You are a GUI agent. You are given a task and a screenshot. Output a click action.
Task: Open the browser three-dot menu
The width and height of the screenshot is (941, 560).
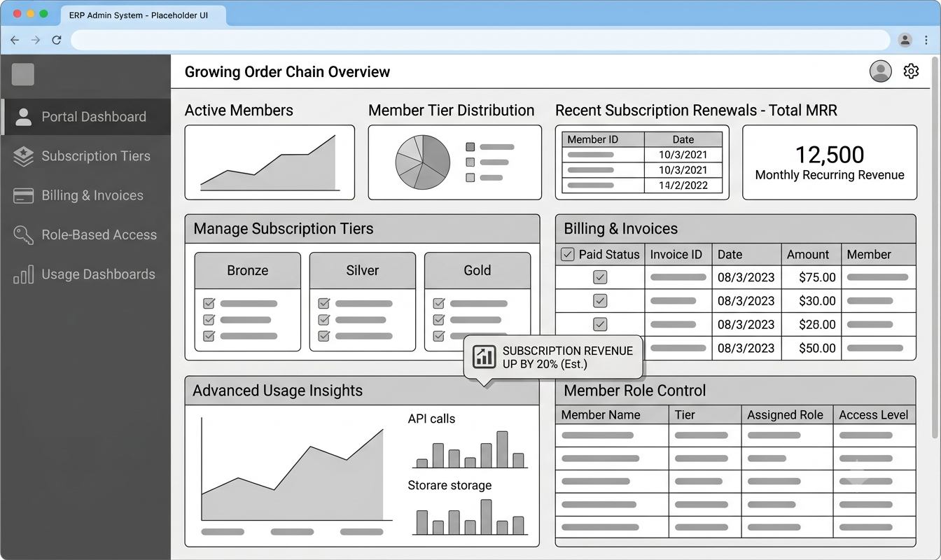926,40
